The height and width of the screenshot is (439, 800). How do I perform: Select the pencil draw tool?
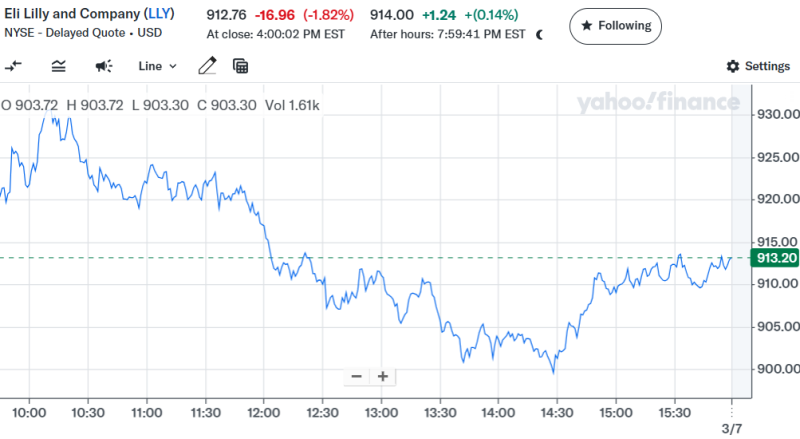pyautogui.click(x=207, y=66)
